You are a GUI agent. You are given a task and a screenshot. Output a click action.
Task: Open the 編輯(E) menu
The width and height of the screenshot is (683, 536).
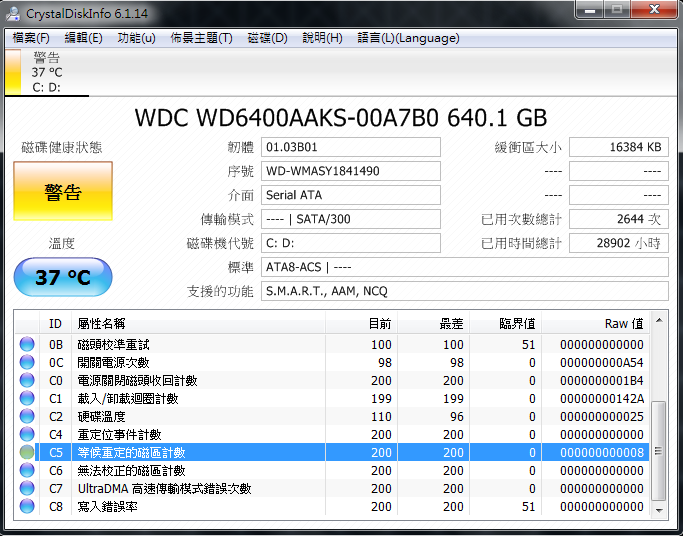pyautogui.click(x=83, y=38)
